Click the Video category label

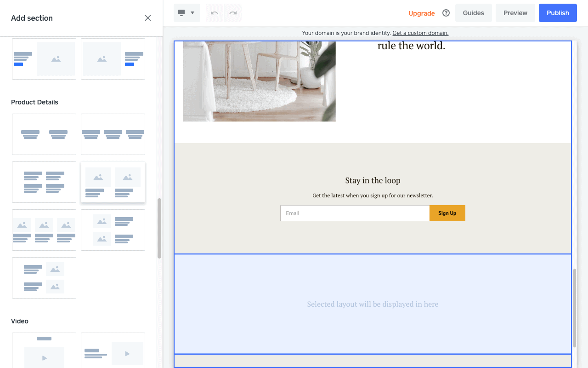(x=20, y=321)
